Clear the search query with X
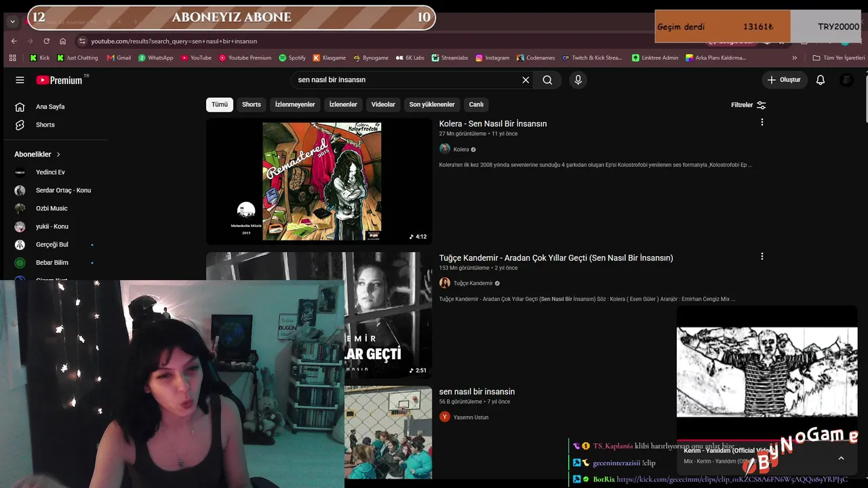This screenshot has width=868, height=488. point(526,80)
